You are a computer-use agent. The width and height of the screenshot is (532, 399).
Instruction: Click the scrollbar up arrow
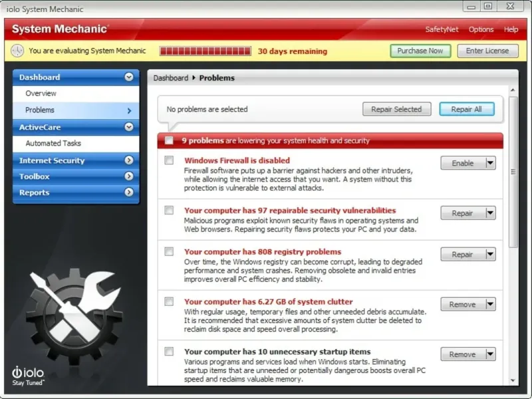pos(513,90)
